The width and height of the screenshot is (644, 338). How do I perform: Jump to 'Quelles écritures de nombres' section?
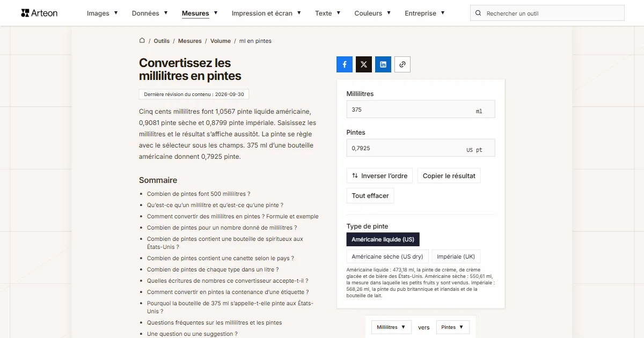pyautogui.click(x=228, y=281)
